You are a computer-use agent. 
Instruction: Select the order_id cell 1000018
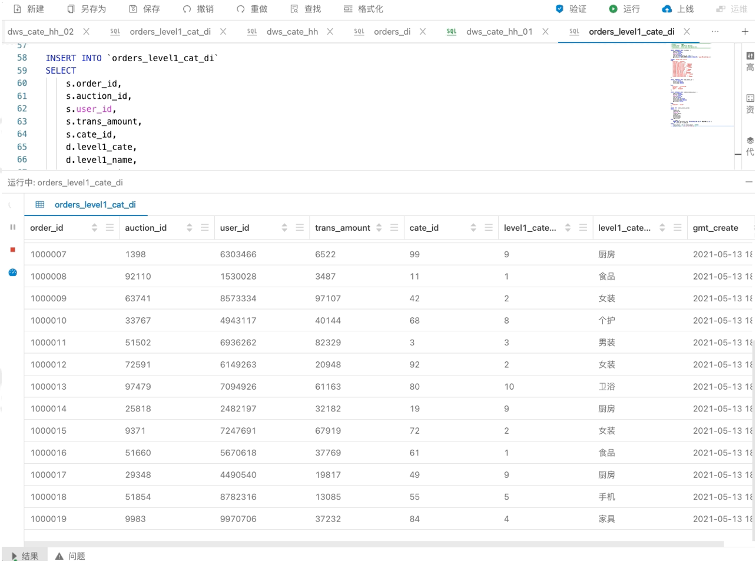[48, 497]
